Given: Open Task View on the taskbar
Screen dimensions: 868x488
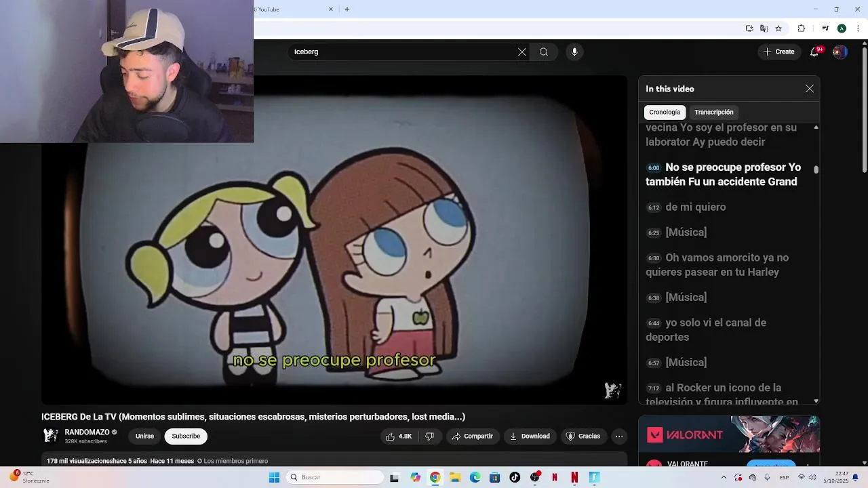Looking at the screenshot, I should click(395, 477).
